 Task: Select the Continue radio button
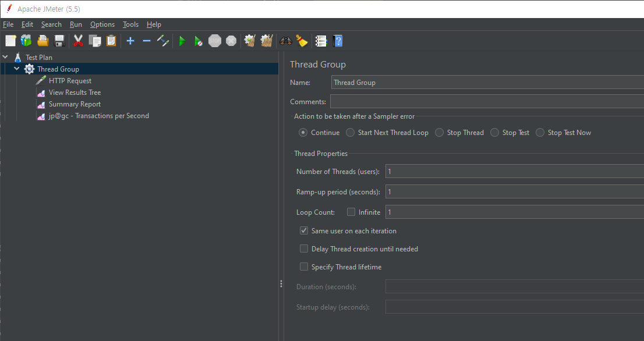303,133
